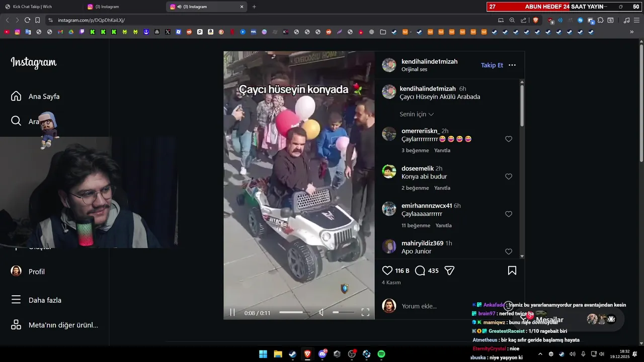This screenshot has width=644, height=362.
Task: Share the post with the paper-plane icon
Action: pyautogui.click(x=450, y=270)
